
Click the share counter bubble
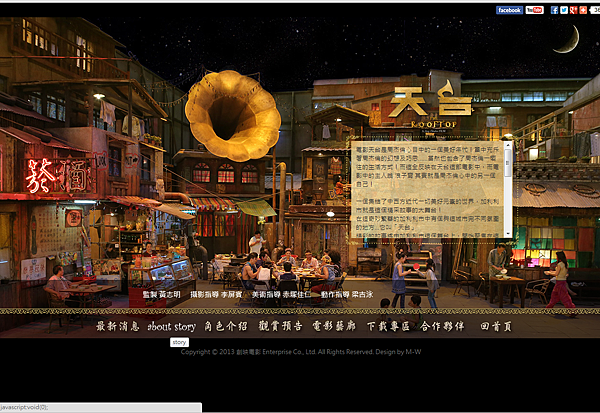[x=595, y=10]
